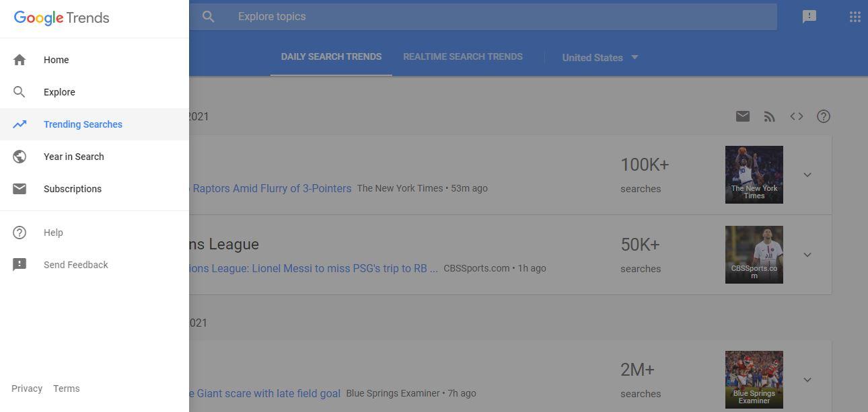The image size is (868, 412).
Task: Expand the 50K+ searches trend row
Action: (x=807, y=255)
